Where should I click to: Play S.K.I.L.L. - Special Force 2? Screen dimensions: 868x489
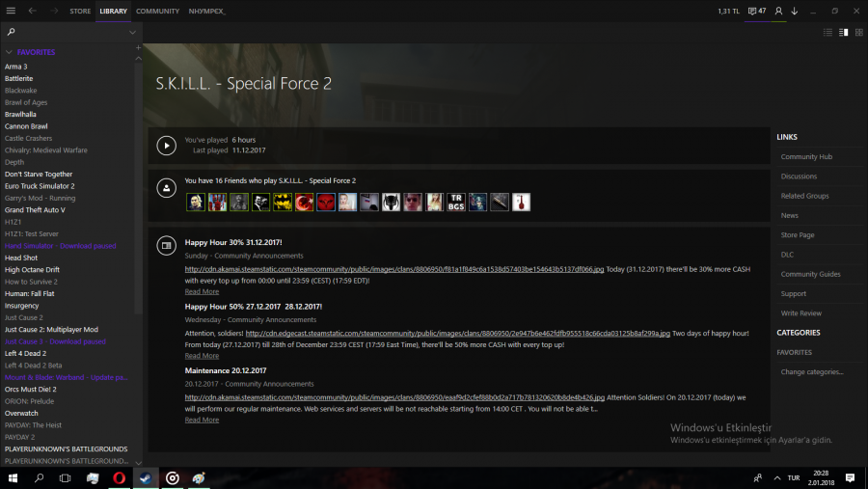pyautogui.click(x=166, y=145)
